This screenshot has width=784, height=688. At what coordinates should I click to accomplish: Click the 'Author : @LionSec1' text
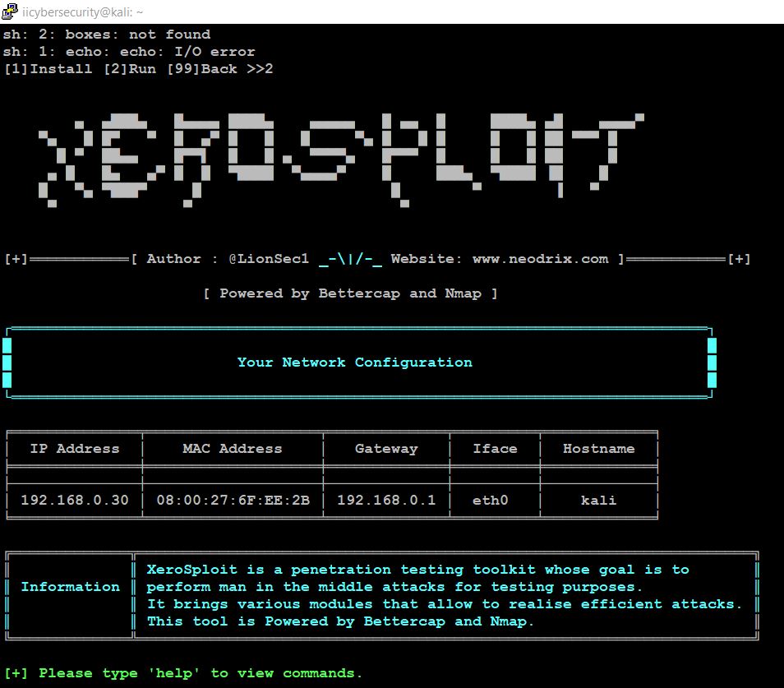pos(228,259)
